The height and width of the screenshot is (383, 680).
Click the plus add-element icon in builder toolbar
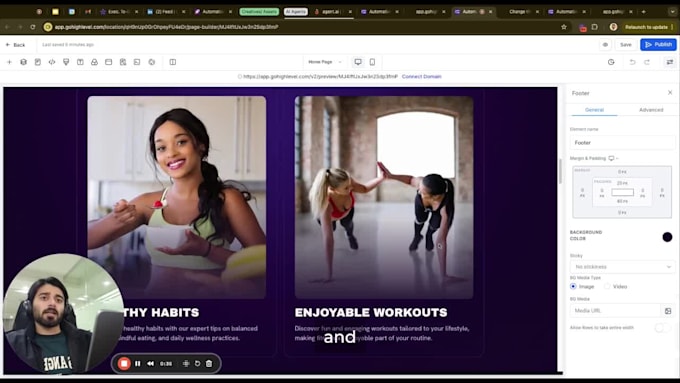(x=9, y=62)
